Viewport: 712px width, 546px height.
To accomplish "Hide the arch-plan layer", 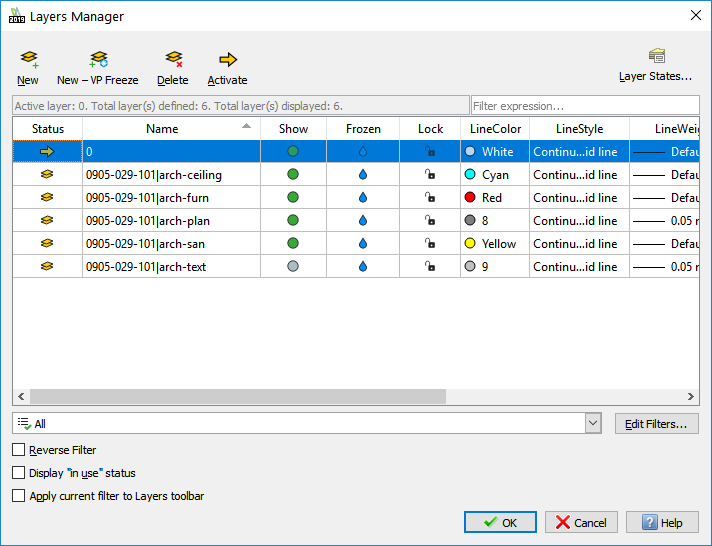I will (293, 220).
